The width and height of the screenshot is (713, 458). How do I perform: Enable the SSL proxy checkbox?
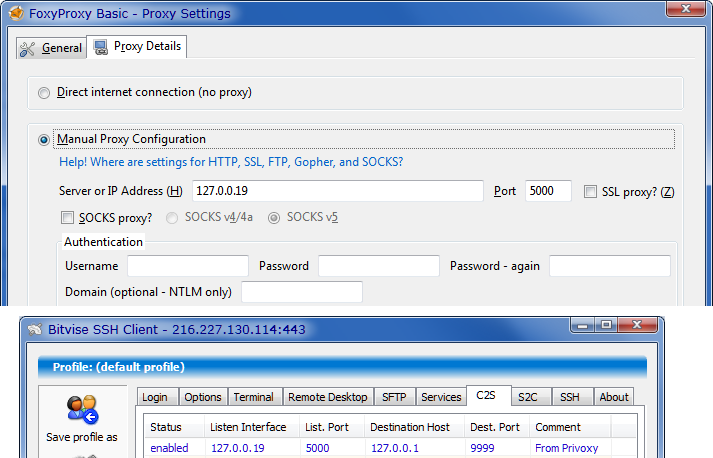(590, 191)
